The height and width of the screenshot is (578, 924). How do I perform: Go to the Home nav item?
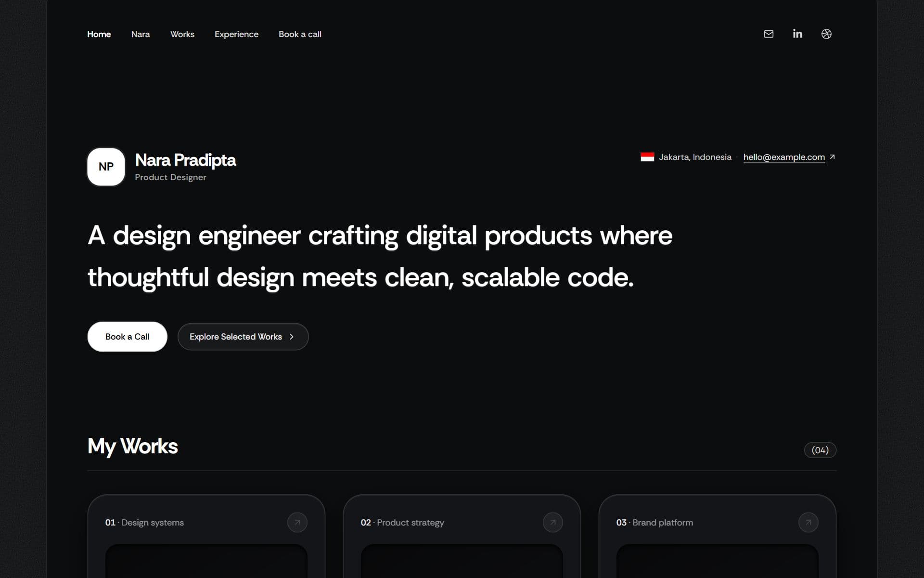(x=99, y=34)
